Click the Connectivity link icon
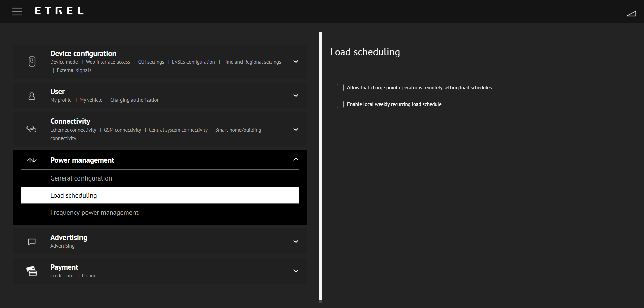This screenshot has width=644, height=308. click(x=32, y=129)
